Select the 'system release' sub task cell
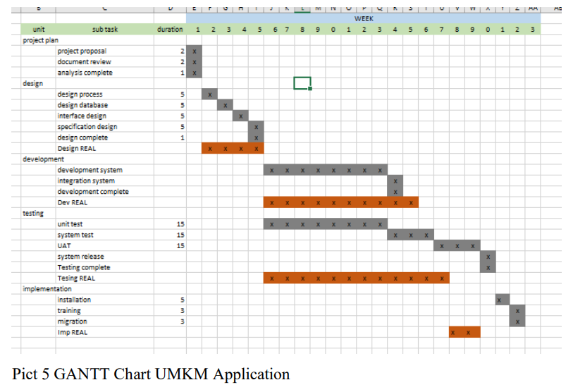 click(x=105, y=257)
